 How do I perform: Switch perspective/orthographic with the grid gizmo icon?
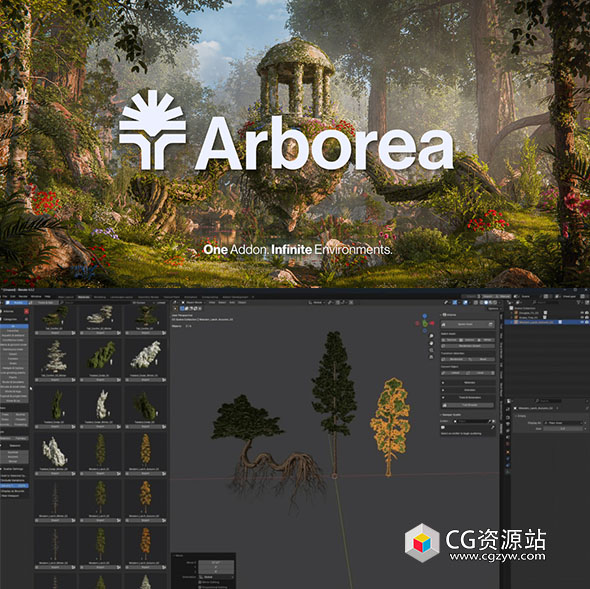[431, 356]
